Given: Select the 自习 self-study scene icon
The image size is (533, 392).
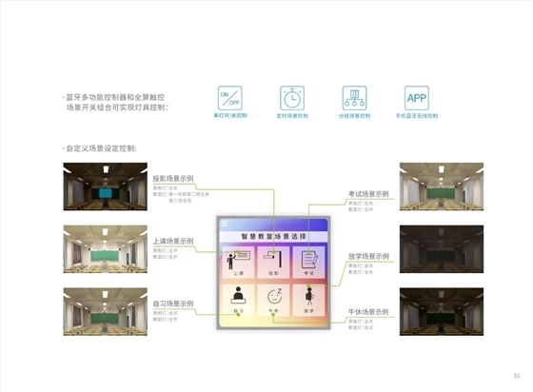Looking at the screenshot, I should tap(238, 300).
